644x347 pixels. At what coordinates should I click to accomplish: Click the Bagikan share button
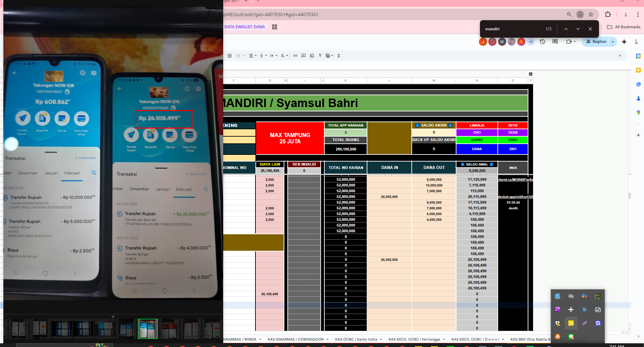point(596,42)
